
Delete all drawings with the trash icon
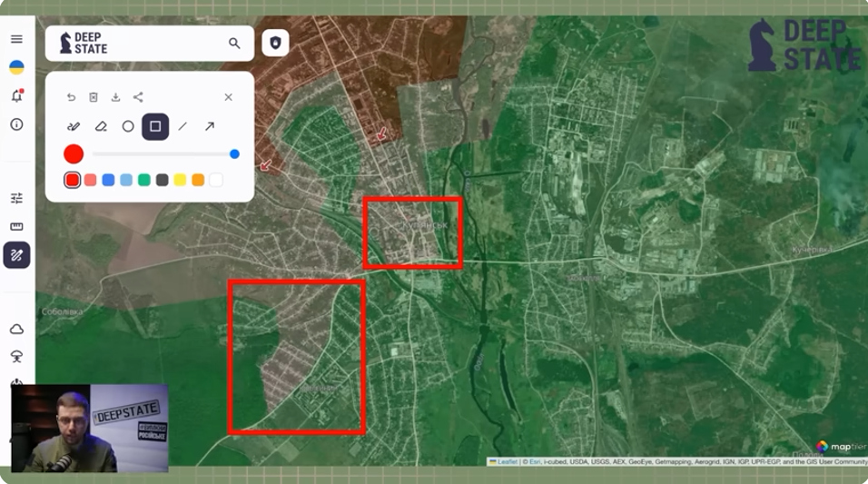(x=94, y=97)
